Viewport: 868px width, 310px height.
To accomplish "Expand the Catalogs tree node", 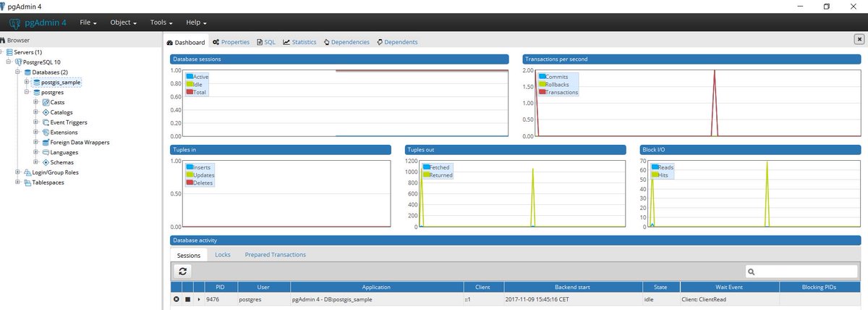I will pyautogui.click(x=35, y=113).
